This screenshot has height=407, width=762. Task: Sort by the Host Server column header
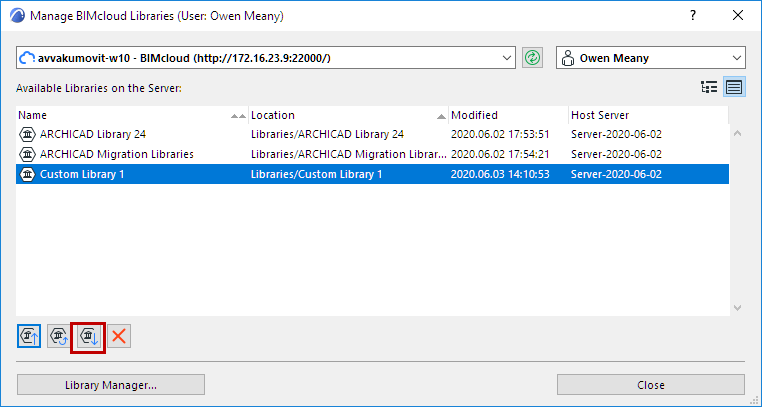click(x=648, y=115)
